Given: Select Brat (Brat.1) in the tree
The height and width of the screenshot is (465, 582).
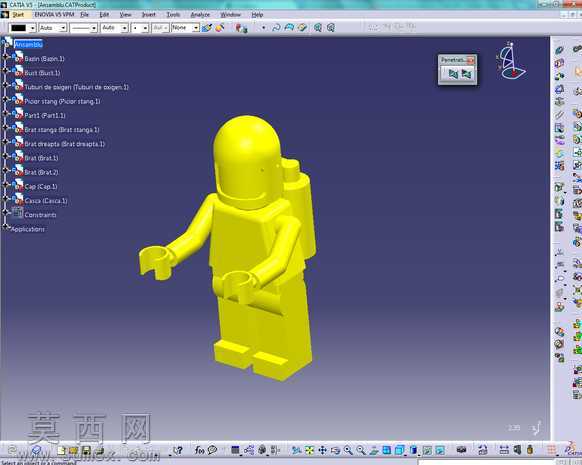Looking at the screenshot, I should [41, 158].
